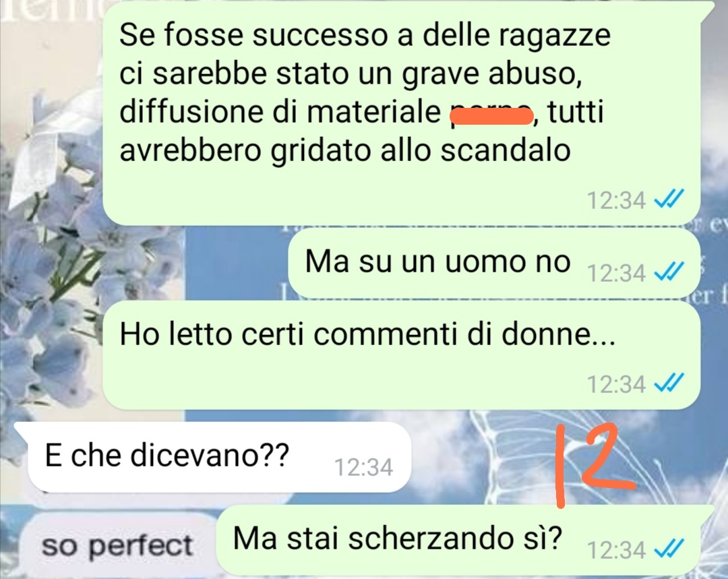Image resolution: width=728 pixels, height=579 pixels.
Task: Select 'Ho letto certi commenti di donne...' bubble
Action: (x=402, y=355)
